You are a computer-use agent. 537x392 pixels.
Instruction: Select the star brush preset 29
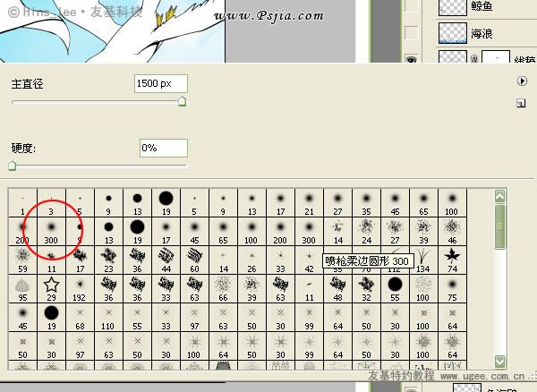(51, 288)
